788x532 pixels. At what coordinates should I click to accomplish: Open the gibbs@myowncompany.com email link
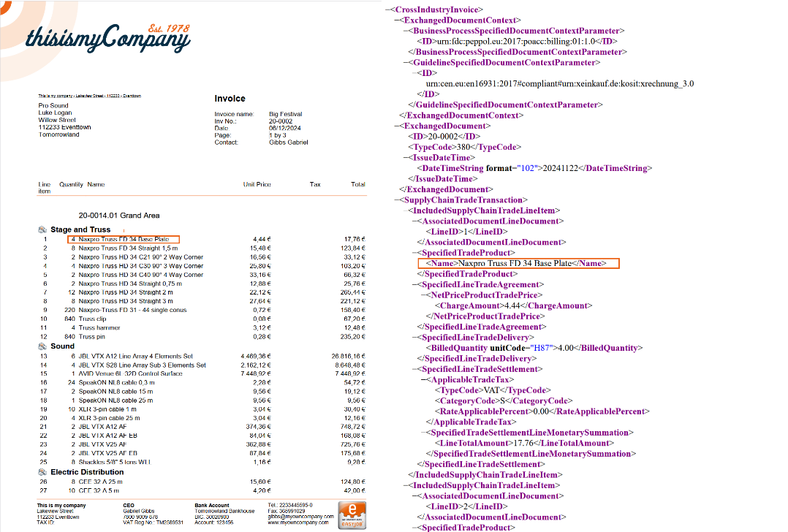(x=300, y=517)
